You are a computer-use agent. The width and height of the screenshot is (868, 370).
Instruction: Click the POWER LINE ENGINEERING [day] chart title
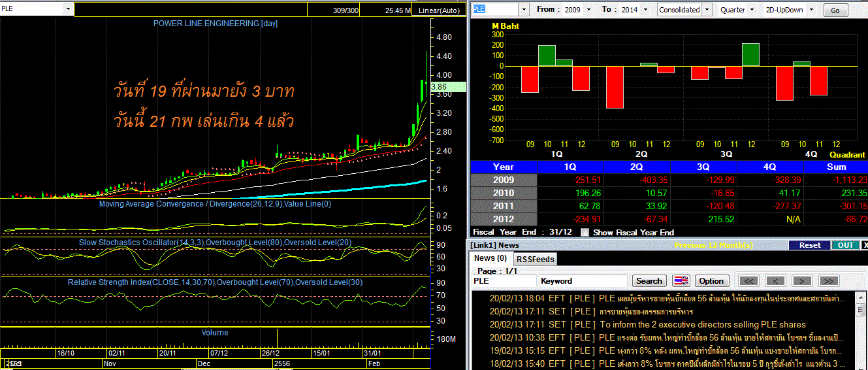[216, 24]
